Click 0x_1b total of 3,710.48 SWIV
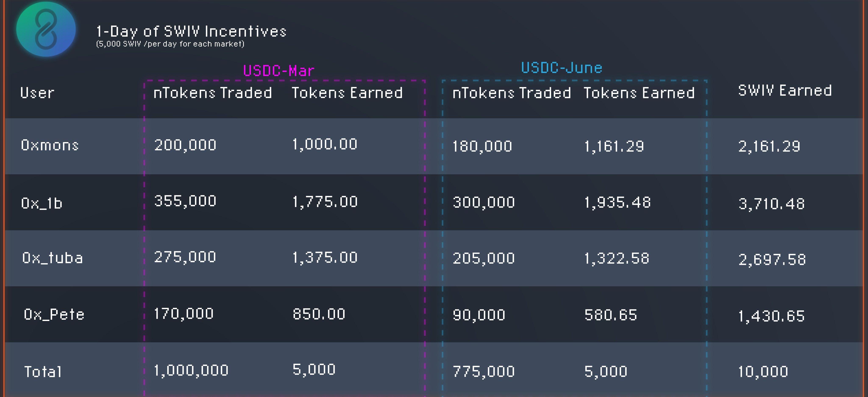The height and width of the screenshot is (397, 868). tap(771, 204)
